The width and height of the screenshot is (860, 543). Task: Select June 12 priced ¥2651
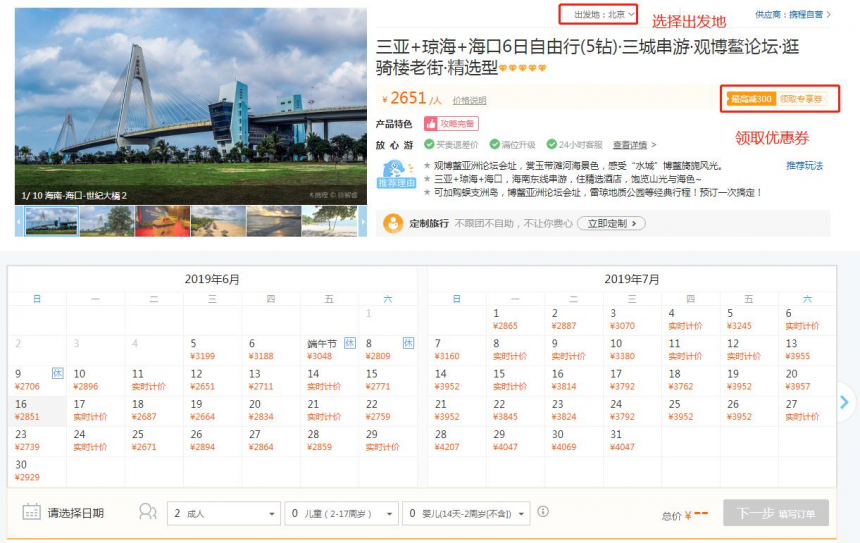[213, 380]
